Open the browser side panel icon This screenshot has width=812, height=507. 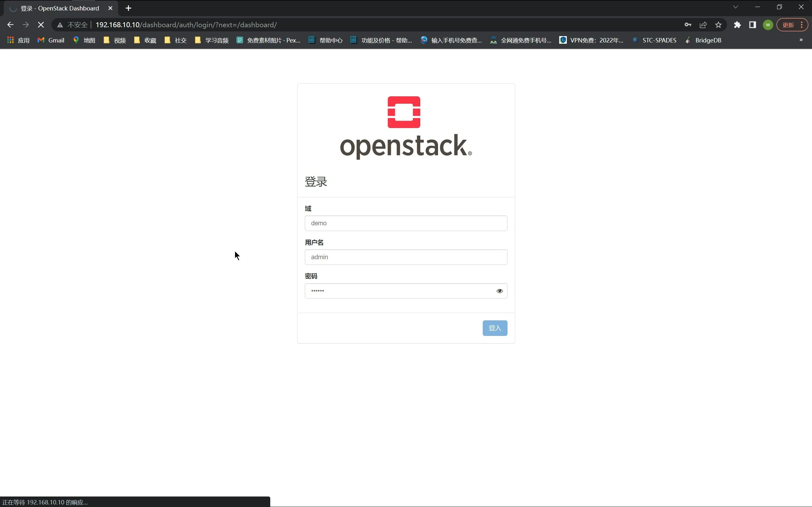click(752, 24)
